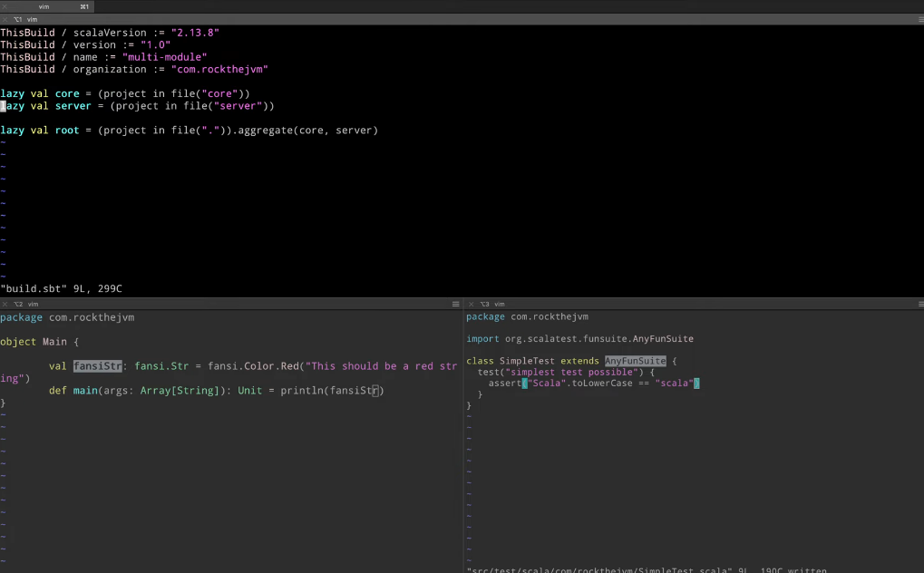Click the word root after lazy val
Viewport: 924px width, 573px height.
pyautogui.click(x=67, y=131)
